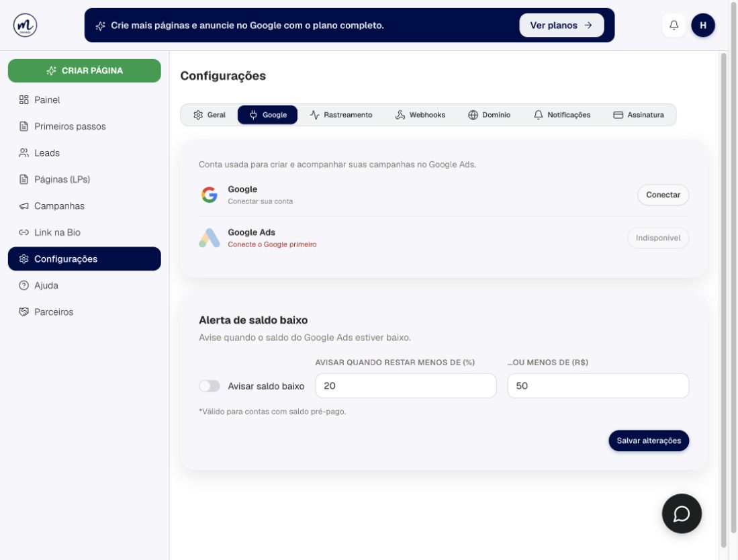Click the Ajuda question mark icon
The image size is (738, 560).
24,285
